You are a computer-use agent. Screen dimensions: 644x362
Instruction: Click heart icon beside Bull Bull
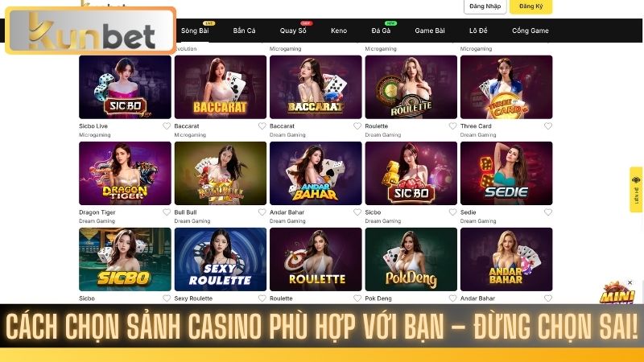262,212
